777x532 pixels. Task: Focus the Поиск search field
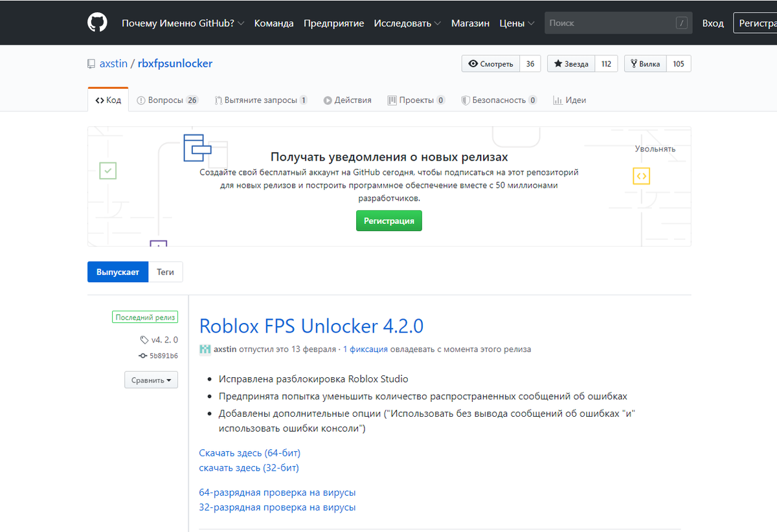(x=618, y=23)
